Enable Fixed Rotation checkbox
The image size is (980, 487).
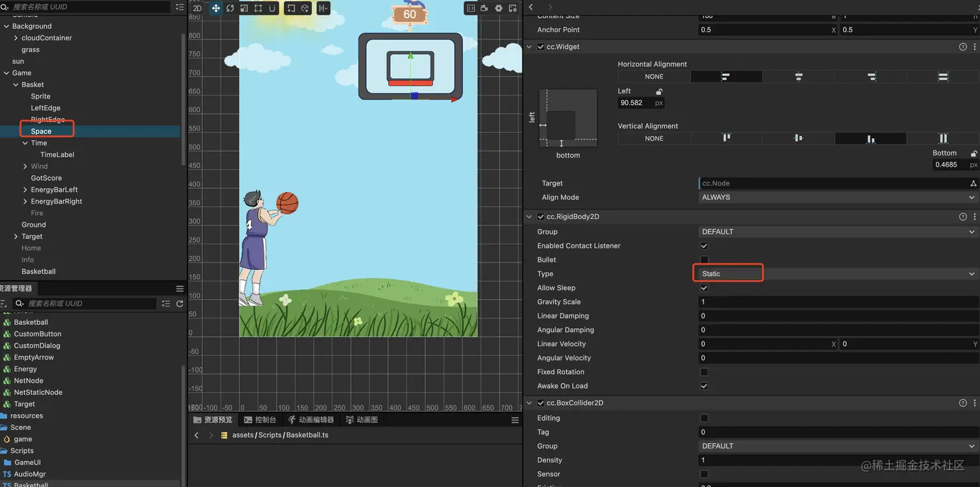coord(704,372)
